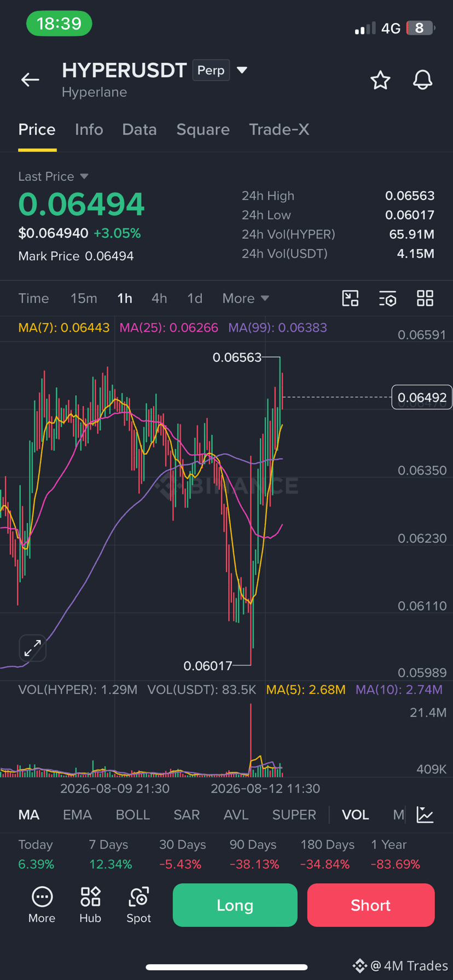Screen dimensions: 453x980
Task: Select the Time chart interval
Action: [x=34, y=298]
